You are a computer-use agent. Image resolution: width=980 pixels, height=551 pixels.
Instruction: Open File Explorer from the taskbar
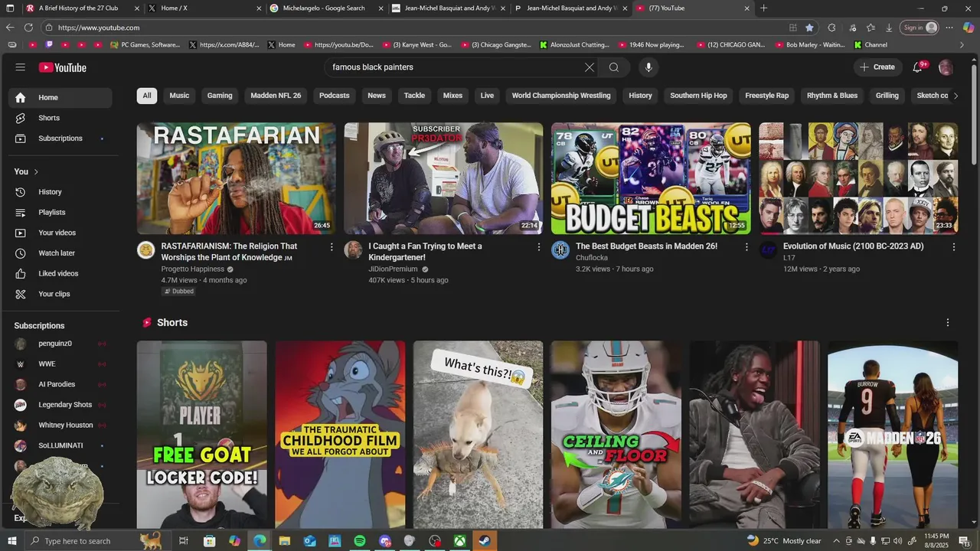[285, 541]
